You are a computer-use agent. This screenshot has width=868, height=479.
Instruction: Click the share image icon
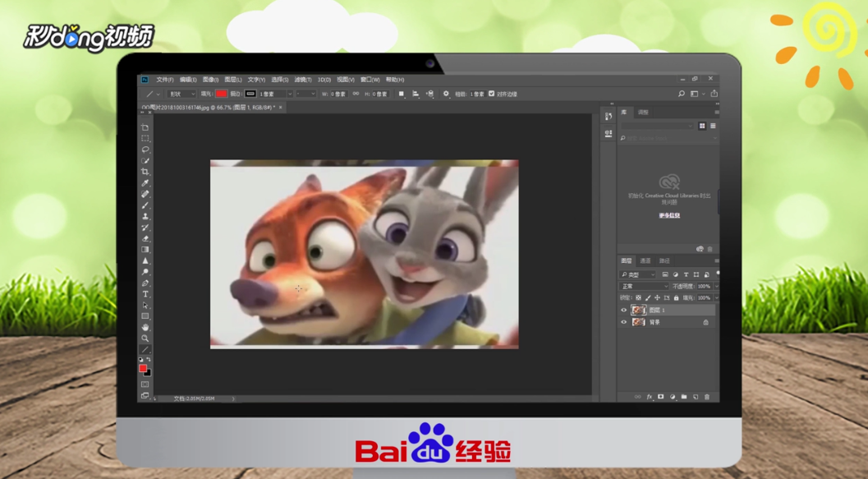click(x=714, y=94)
